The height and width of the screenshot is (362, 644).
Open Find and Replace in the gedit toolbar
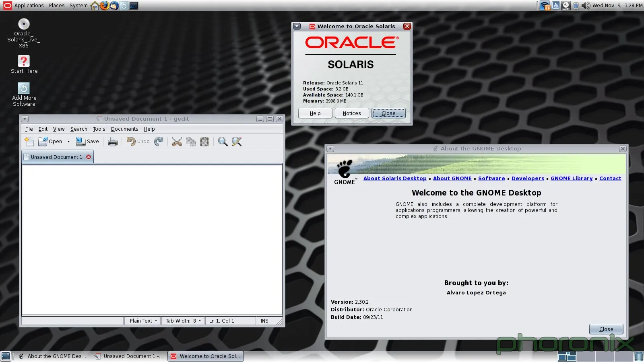(237, 142)
